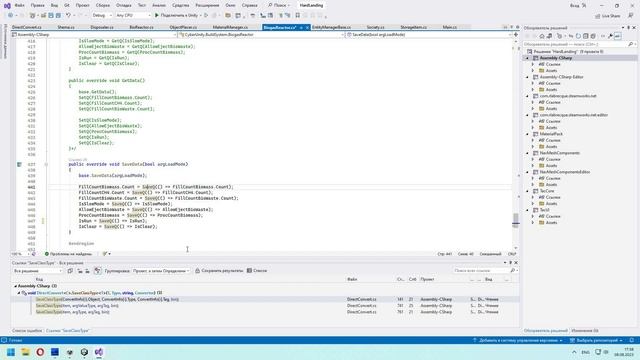Select the HardLanding solution node

pos(569,52)
